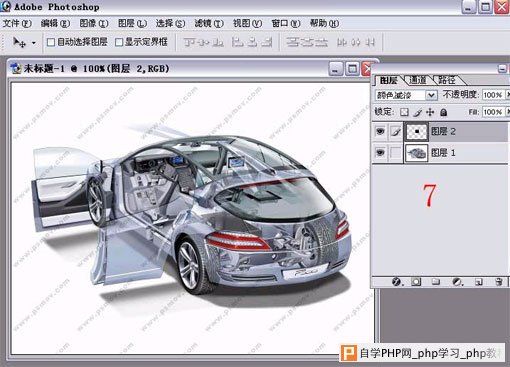Open the tool preset picker arrow
This screenshot has height=367, width=510.
click(34, 43)
